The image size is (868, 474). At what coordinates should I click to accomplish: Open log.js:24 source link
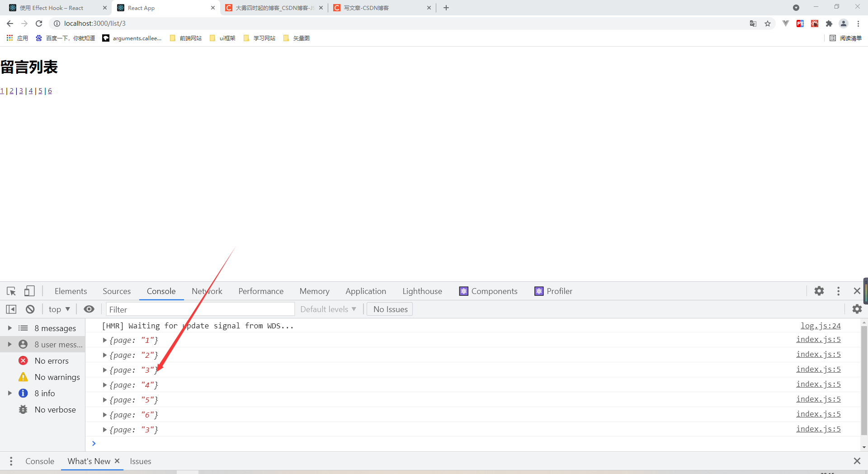[x=821, y=326]
